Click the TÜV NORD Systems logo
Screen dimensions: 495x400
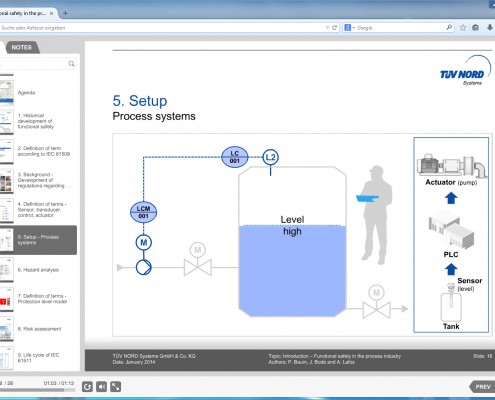pos(465,71)
